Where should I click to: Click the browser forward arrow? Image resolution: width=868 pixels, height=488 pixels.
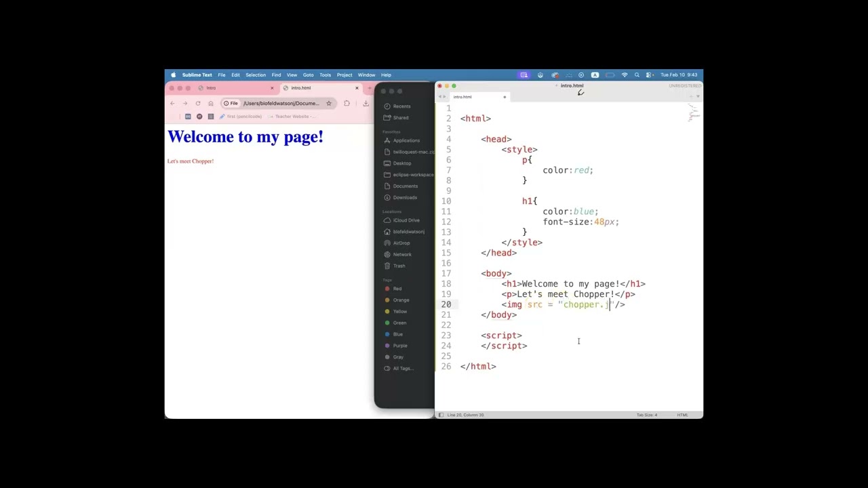(x=184, y=104)
